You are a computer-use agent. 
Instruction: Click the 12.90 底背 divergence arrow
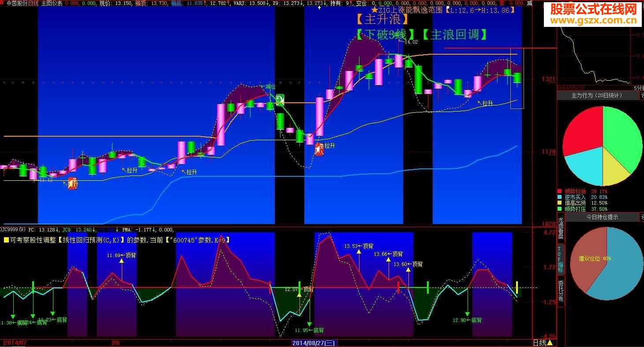click(x=468, y=314)
